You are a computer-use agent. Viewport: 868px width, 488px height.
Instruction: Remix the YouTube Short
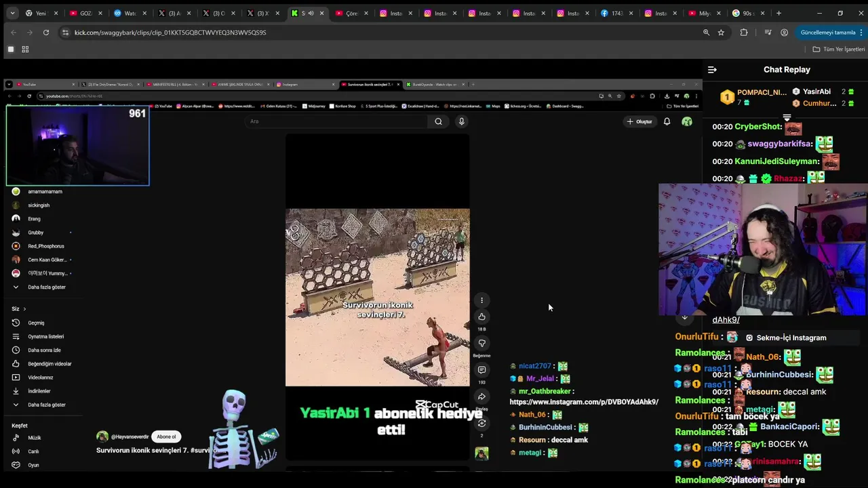click(481, 424)
